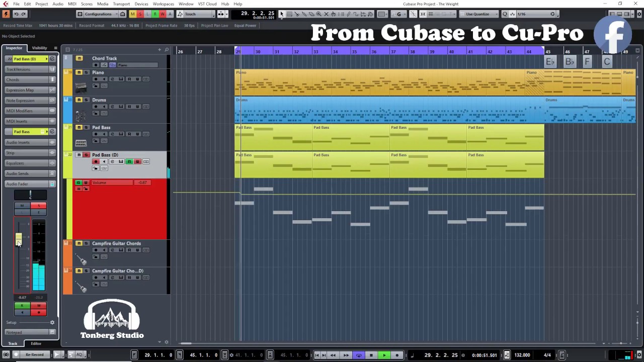Screen dimensions: 644x362
Task: Toggle solo on Pad Bass (D) track
Action: pos(86,155)
